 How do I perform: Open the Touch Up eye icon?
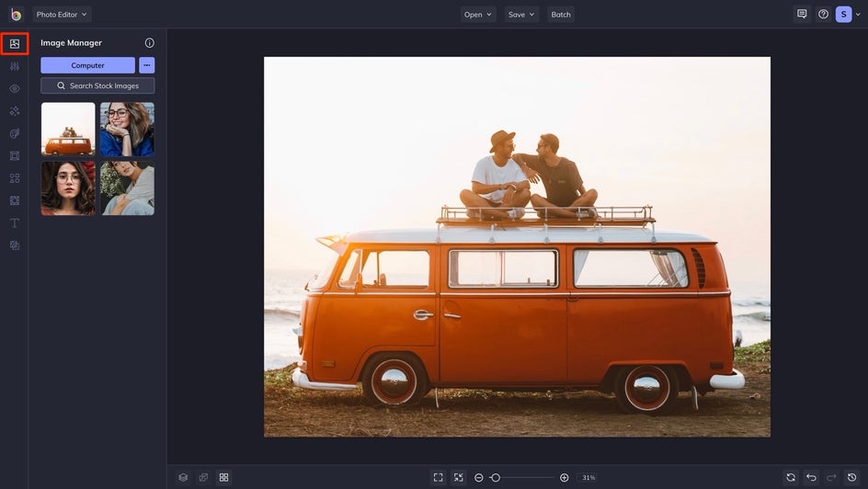coord(15,88)
